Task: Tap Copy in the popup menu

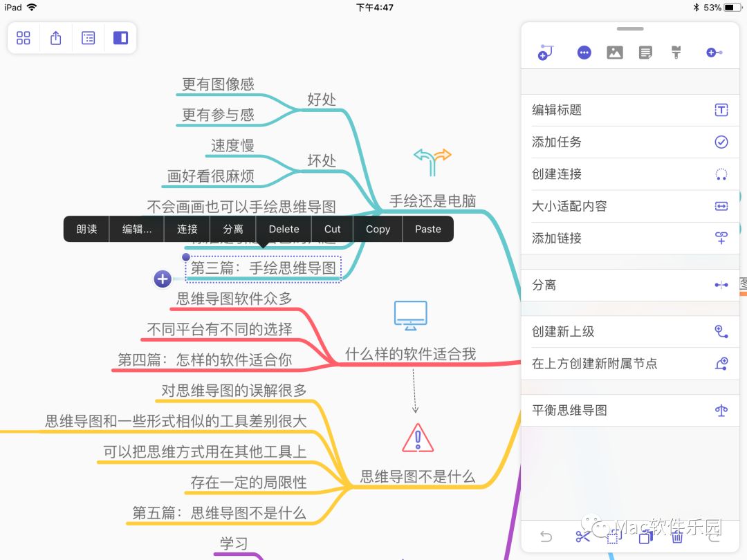Action: 378,229
